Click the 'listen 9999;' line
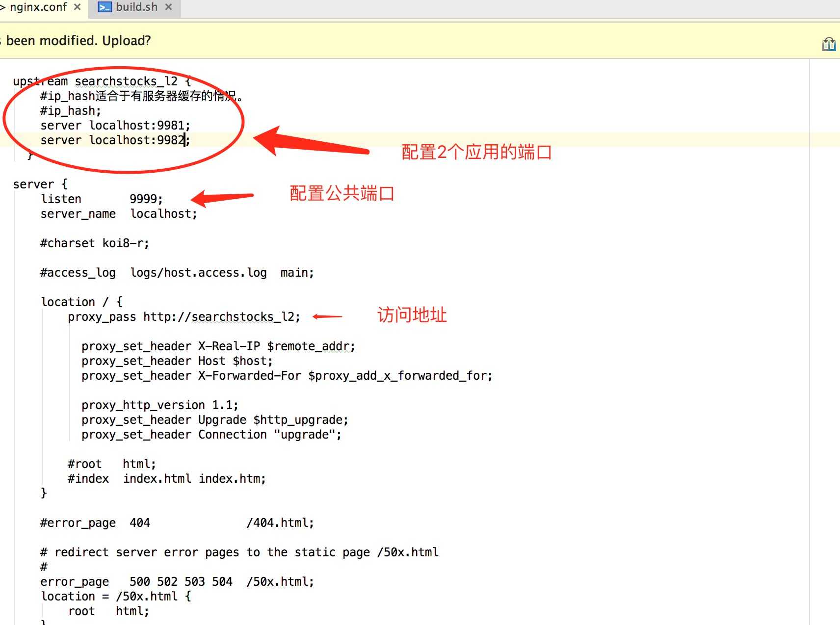This screenshot has height=625, width=840. click(102, 199)
